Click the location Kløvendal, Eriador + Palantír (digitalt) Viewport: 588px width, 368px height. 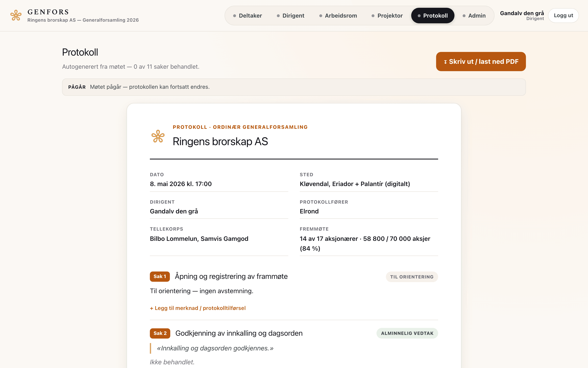[x=355, y=184]
